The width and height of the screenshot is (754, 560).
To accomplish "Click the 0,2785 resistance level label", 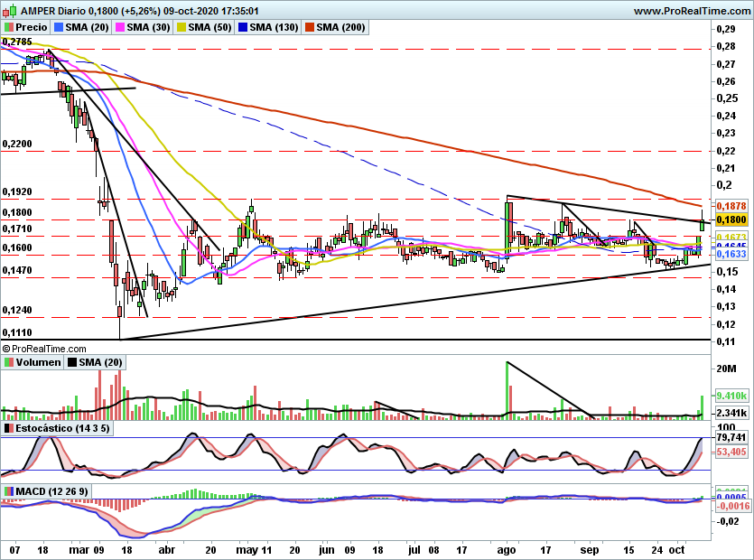I will (x=17, y=42).
